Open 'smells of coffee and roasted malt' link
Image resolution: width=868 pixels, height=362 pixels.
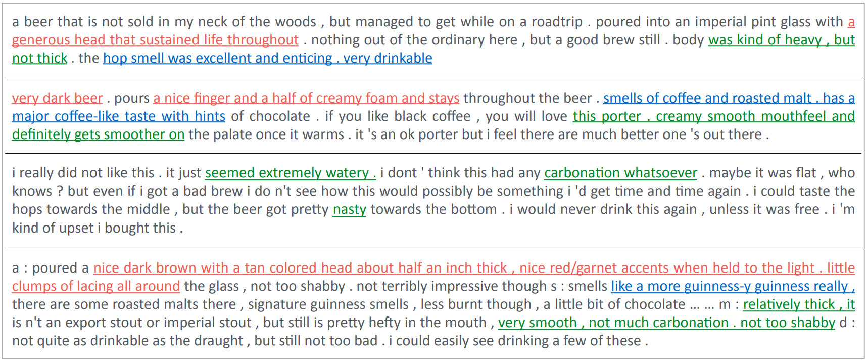[707, 98]
